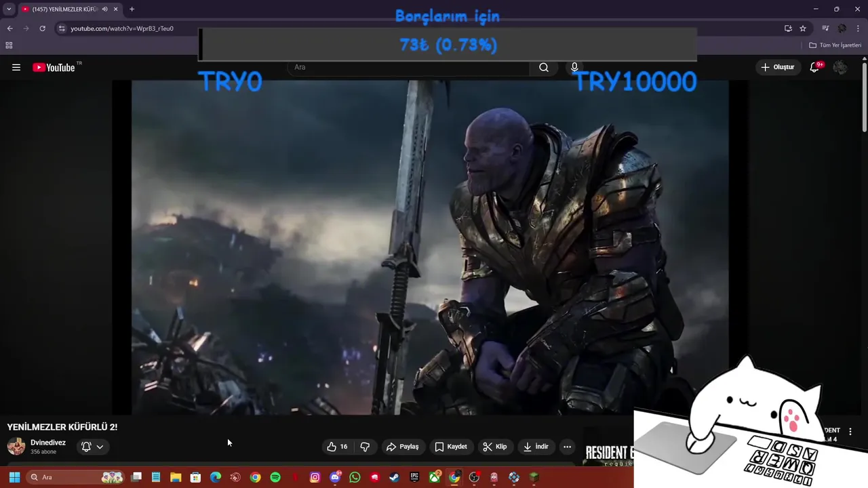The width and height of the screenshot is (868, 488).
Task: Click the YouTube search magnifier button
Action: (x=544, y=67)
